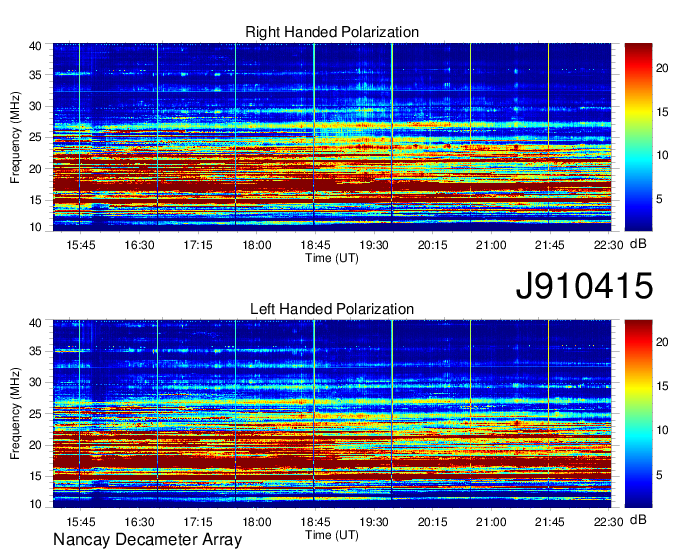
Task: Click the 20:15 tick on Left Handed plot
Action: 432,522
